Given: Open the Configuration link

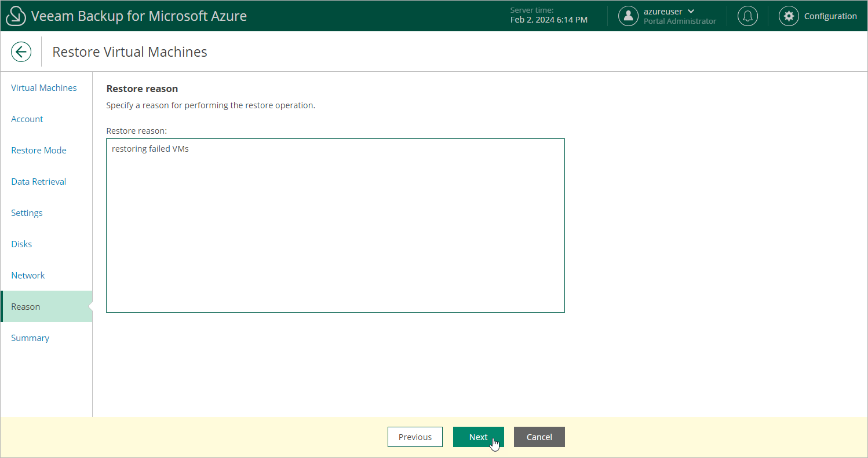Looking at the screenshot, I should (x=830, y=16).
